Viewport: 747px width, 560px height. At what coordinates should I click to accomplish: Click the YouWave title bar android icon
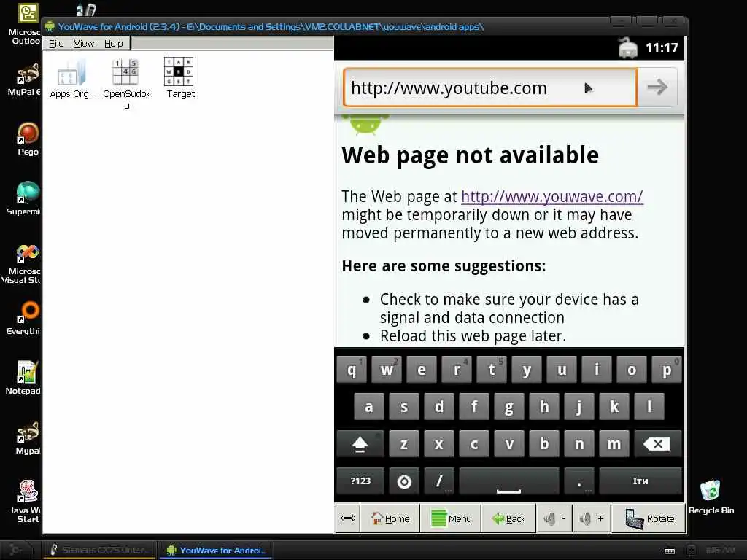50,27
